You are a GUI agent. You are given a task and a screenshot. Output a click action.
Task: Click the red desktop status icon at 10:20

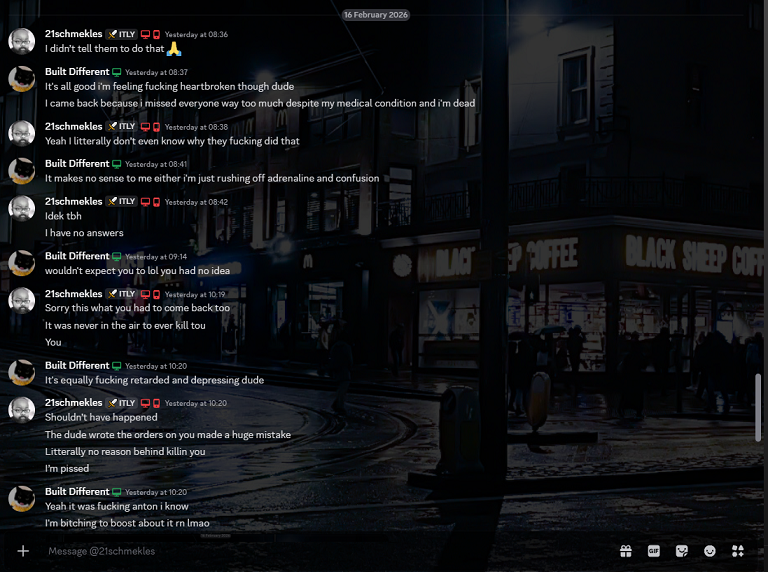point(145,403)
